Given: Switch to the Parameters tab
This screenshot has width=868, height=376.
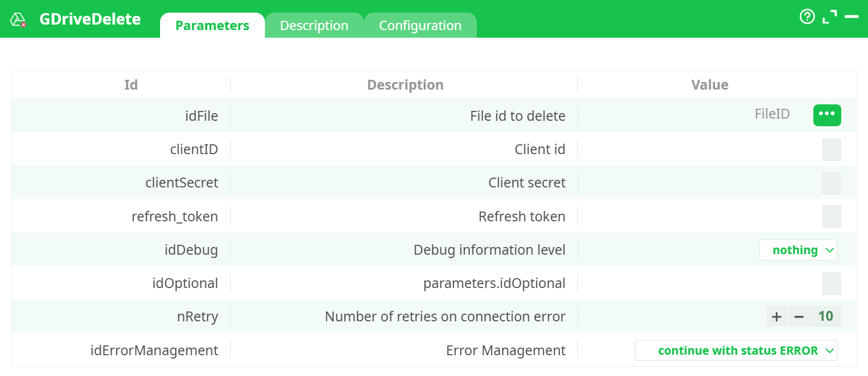Looking at the screenshot, I should (x=212, y=25).
